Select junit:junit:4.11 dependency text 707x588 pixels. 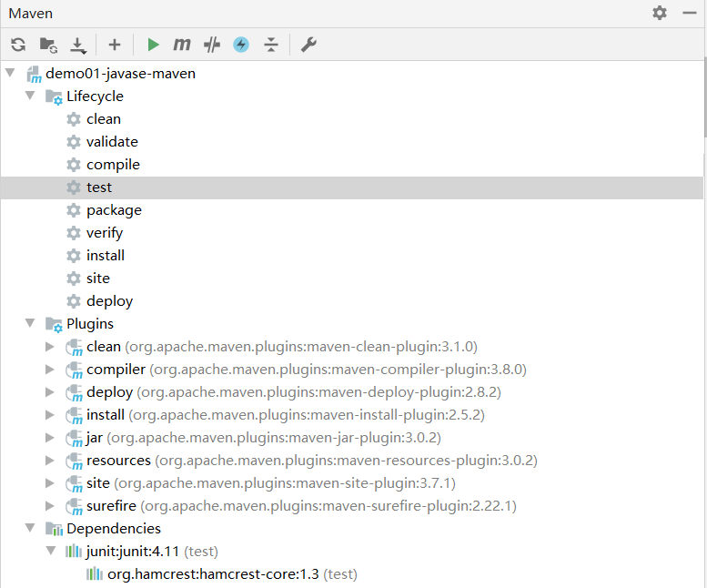tap(133, 551)
